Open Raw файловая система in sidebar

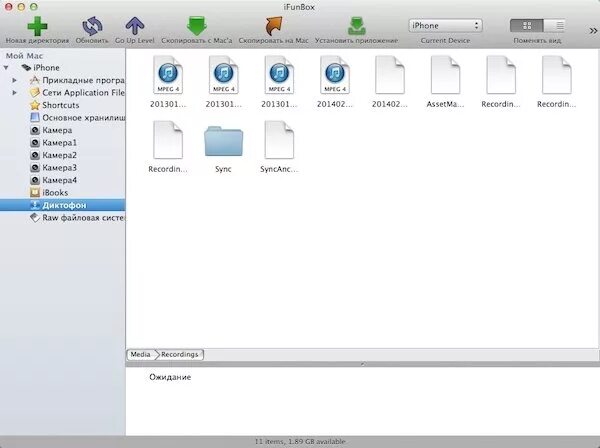pyautogui.click(x=77, y=218)
